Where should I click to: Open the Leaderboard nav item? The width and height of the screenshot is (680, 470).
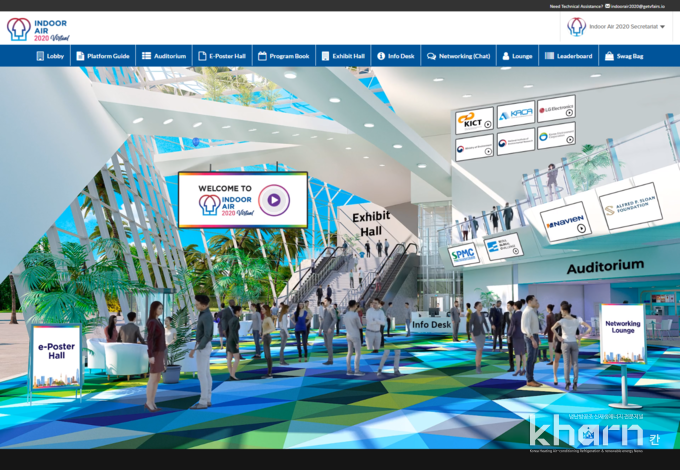coord(569,56)
